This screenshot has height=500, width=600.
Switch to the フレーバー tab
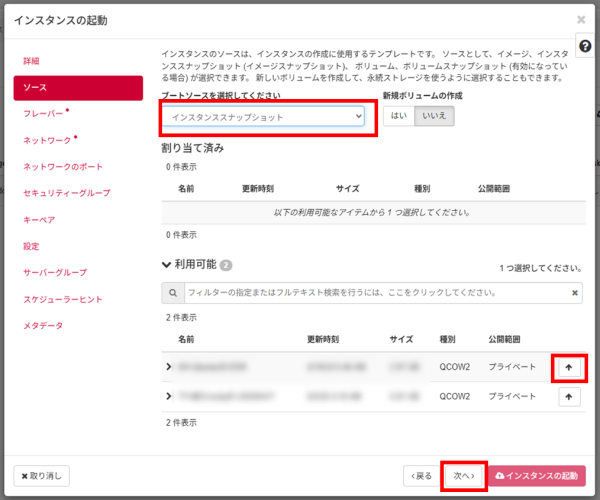pyautogui.click(x=43, y=114)
